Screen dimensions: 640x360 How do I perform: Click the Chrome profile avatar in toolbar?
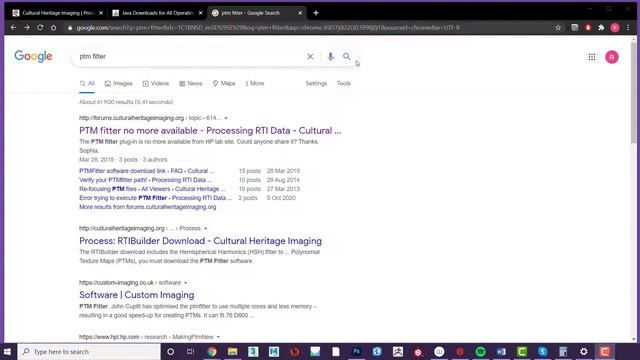tap(615, 28)
